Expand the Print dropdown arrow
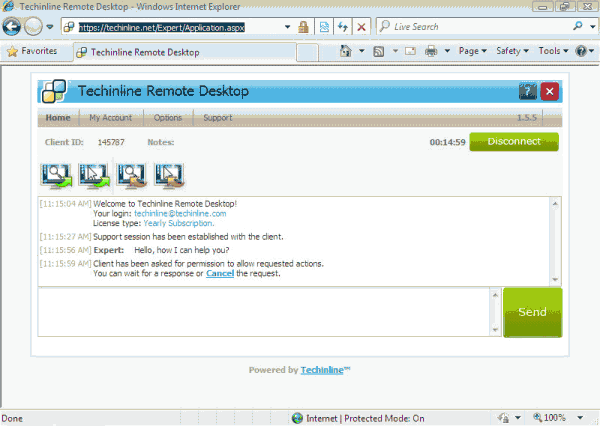This screenshot has width=600, height=426. (447, 51)
